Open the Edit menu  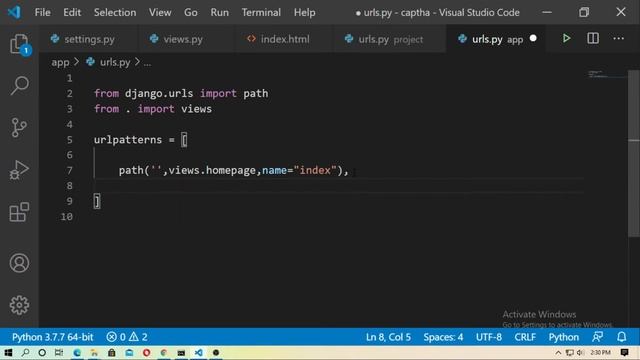72,12
